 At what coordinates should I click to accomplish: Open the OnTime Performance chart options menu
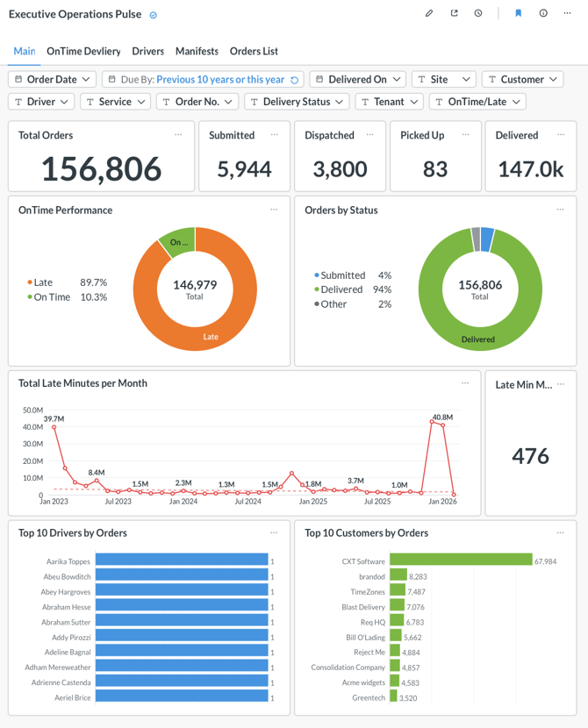pyautogui.click(x=274, y=210)
